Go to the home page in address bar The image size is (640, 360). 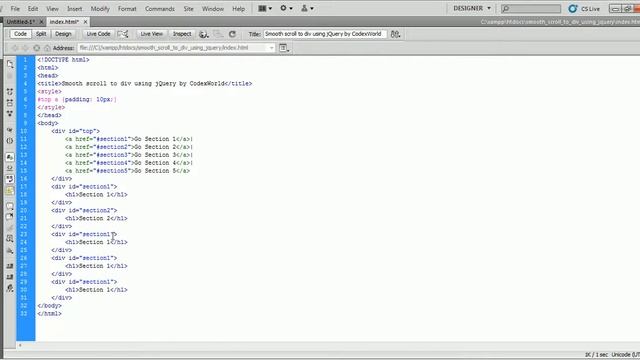click(x=47, y=48)
